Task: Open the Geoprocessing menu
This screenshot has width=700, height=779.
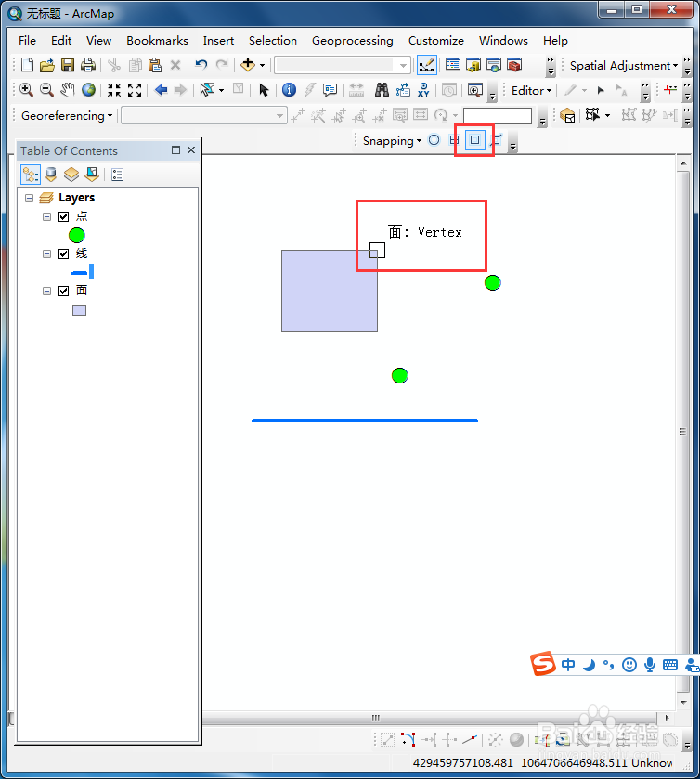Action: [x=352, y=41]
